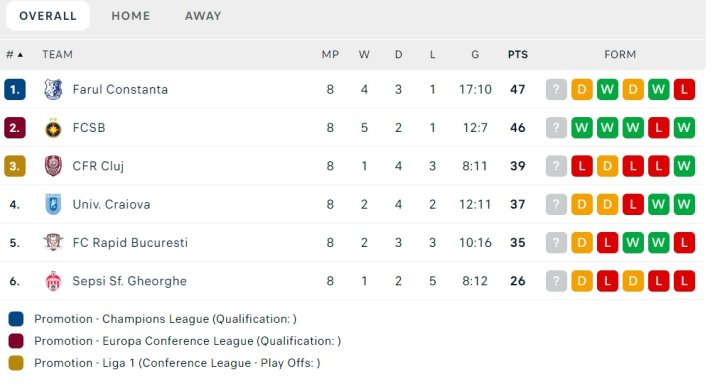Click the FCSB club logo

[53, 128]
